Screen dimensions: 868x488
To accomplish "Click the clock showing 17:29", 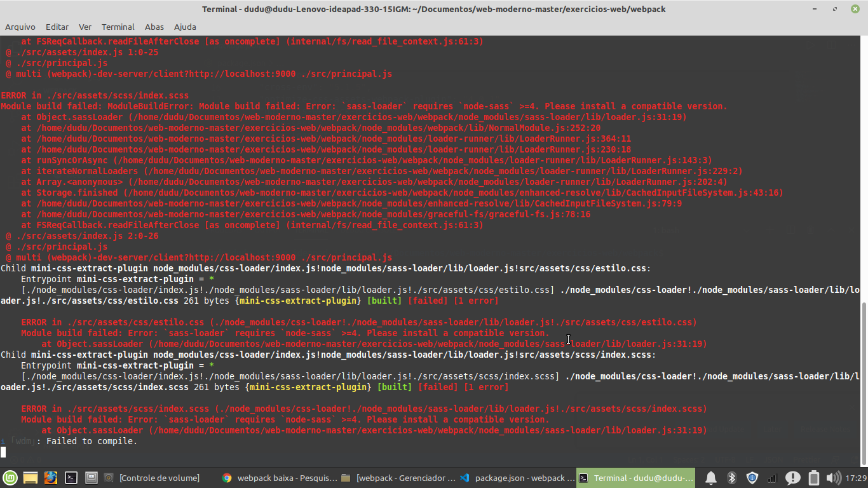I will click(855, 478).
